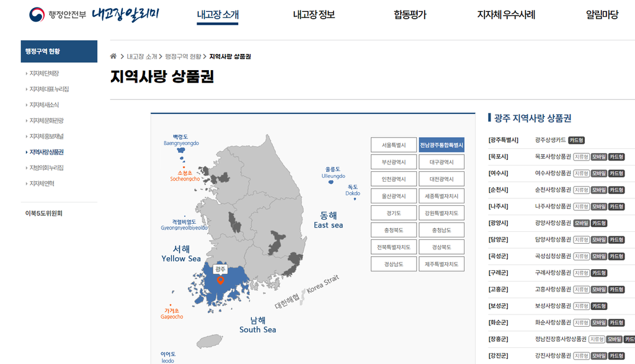Select the 충청남도 region button
Screen dimensions: 635x364
coord(442,230)
